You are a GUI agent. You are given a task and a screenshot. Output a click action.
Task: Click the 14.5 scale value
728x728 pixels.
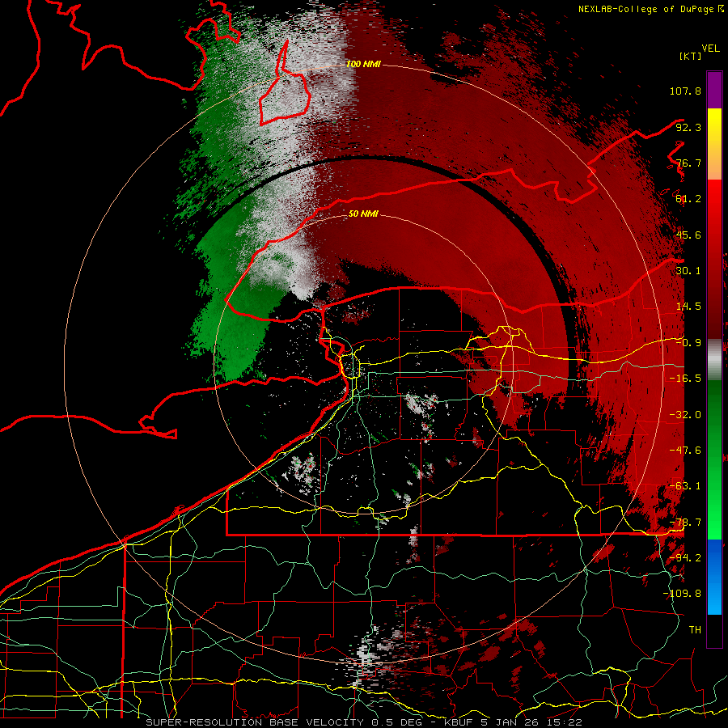[x=688, y=307]
